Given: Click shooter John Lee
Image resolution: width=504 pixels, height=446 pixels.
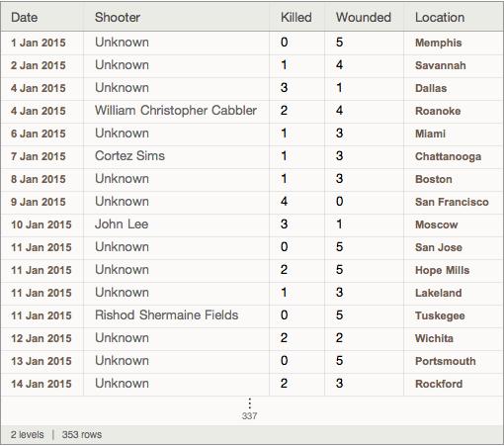Looking at the screenshot, I should (122, 224).
